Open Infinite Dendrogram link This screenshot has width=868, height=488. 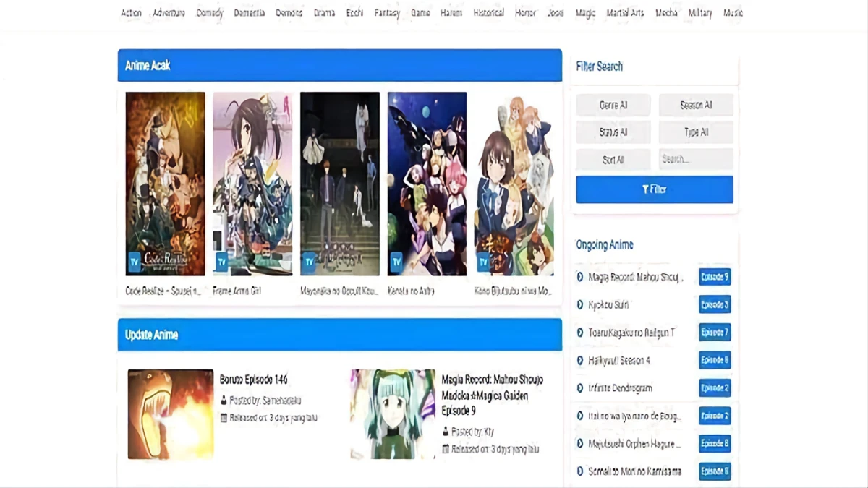click(x=621, y=388)
